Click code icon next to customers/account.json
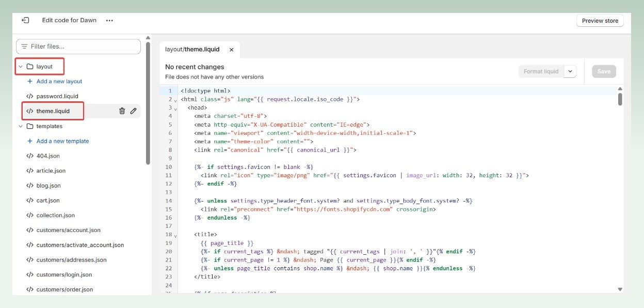644x308 pixels. 30,230
